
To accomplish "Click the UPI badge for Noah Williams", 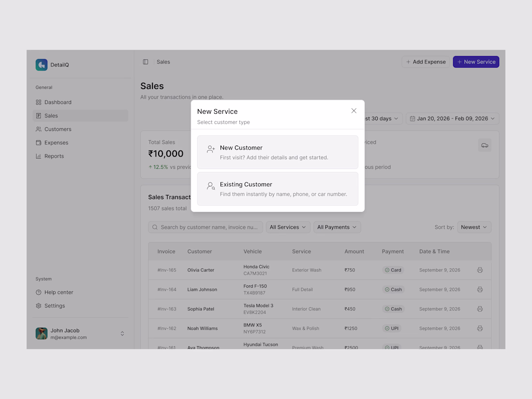I will pos(392,328).
